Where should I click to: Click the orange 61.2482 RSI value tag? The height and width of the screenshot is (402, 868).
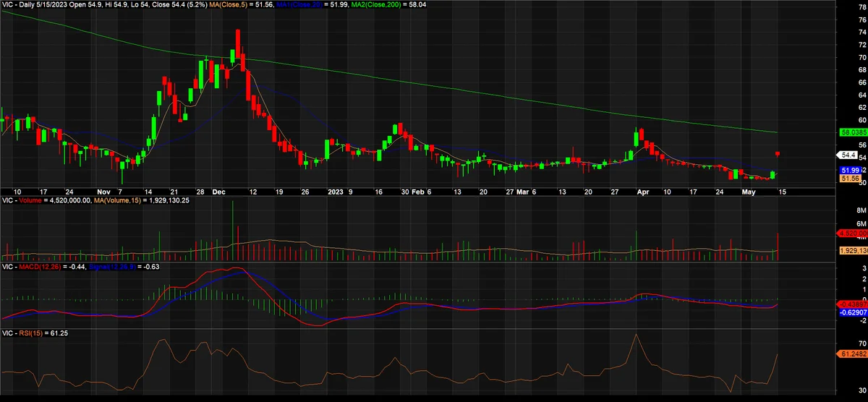pos(852,354)
